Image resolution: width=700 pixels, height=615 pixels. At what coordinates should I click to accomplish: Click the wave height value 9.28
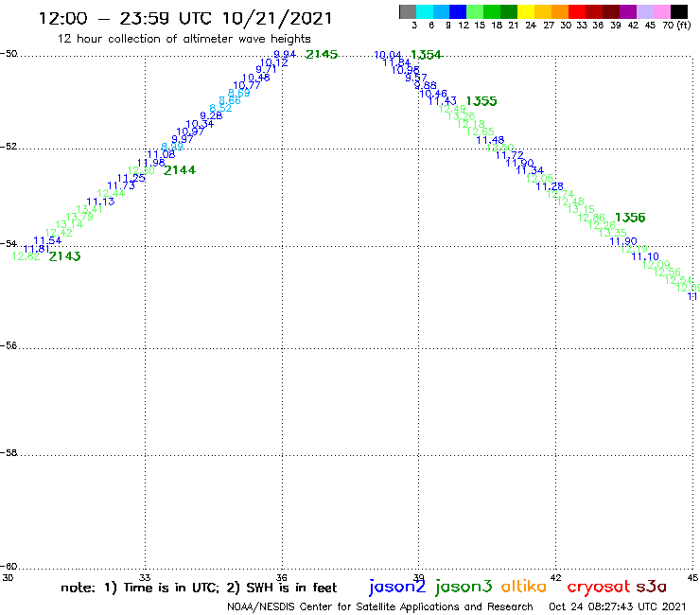[x=211, y=116]
